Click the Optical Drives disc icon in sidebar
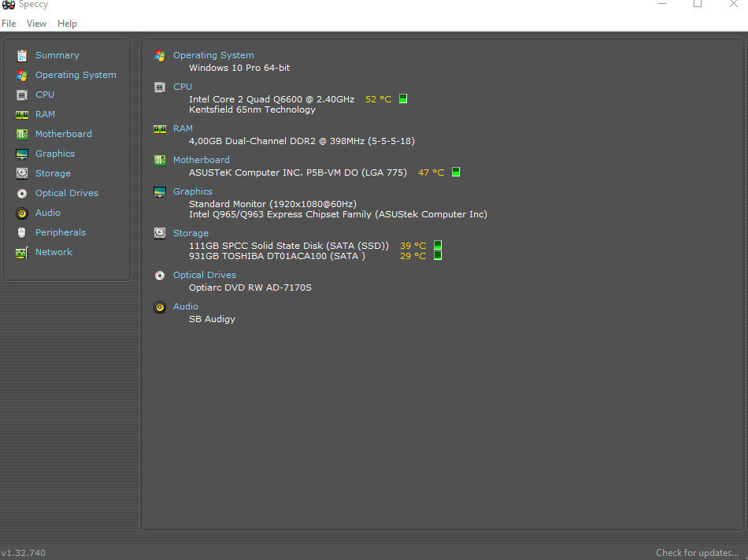This screenshot has height=560, width=748. click(22, 193)
